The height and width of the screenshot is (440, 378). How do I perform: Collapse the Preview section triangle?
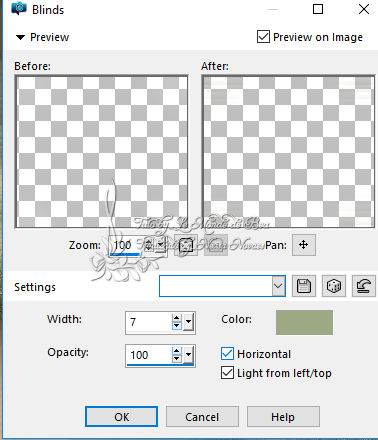[x=20, y=37]
